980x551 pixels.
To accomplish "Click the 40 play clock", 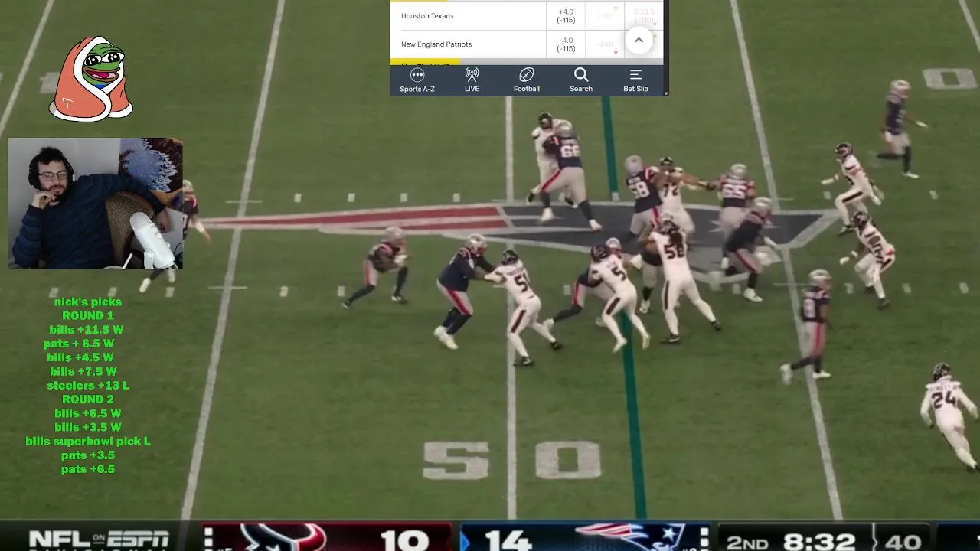I will click(x=903, y=542).
